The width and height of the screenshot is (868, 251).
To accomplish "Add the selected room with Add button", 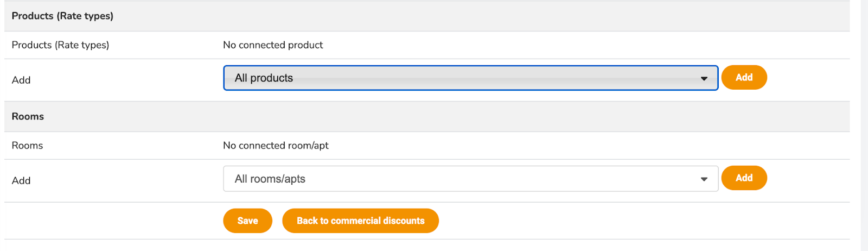I will click(744, 178).
